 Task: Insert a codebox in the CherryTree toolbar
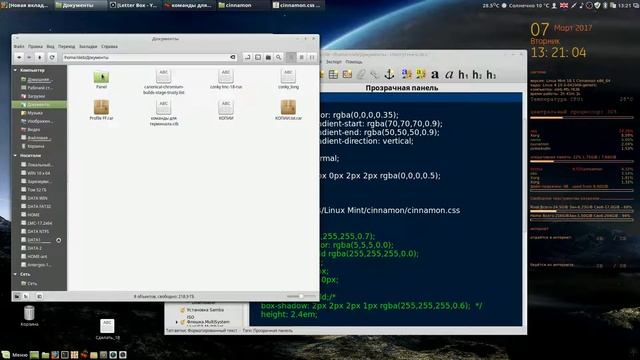[x=347, y=74]
